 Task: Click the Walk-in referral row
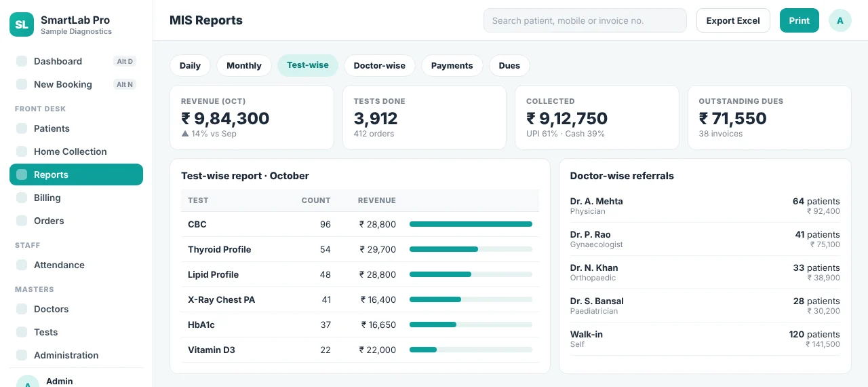coord(705,339)
